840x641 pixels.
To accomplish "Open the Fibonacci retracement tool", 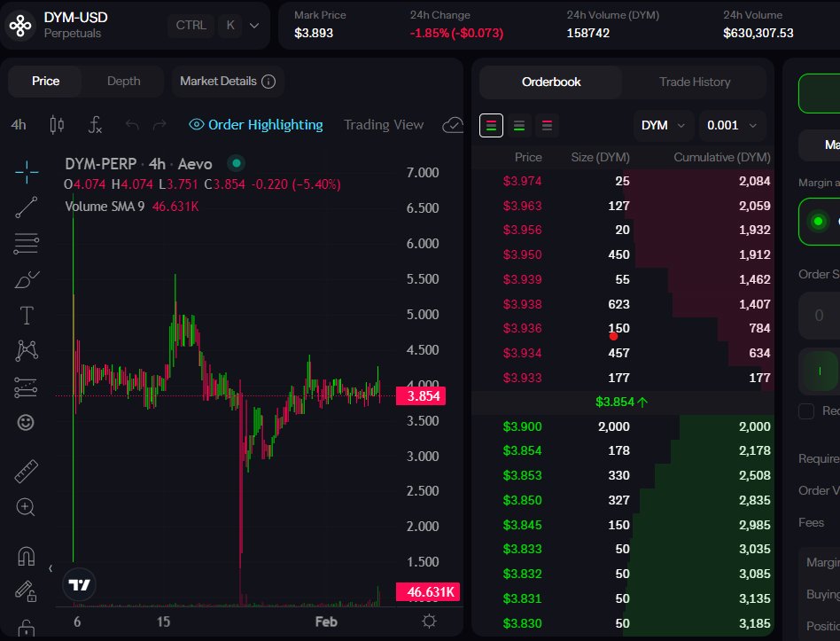I will (x=27, y=243).
